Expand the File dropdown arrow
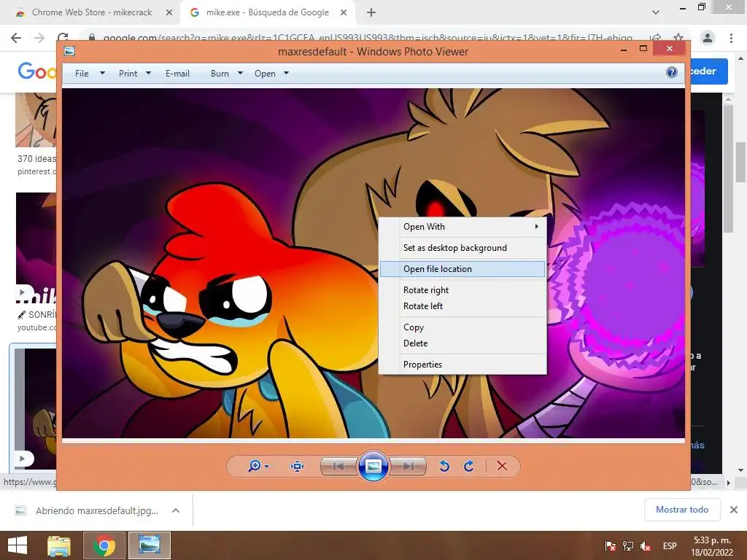The image size is (747, 560). (x=102, y=74)
